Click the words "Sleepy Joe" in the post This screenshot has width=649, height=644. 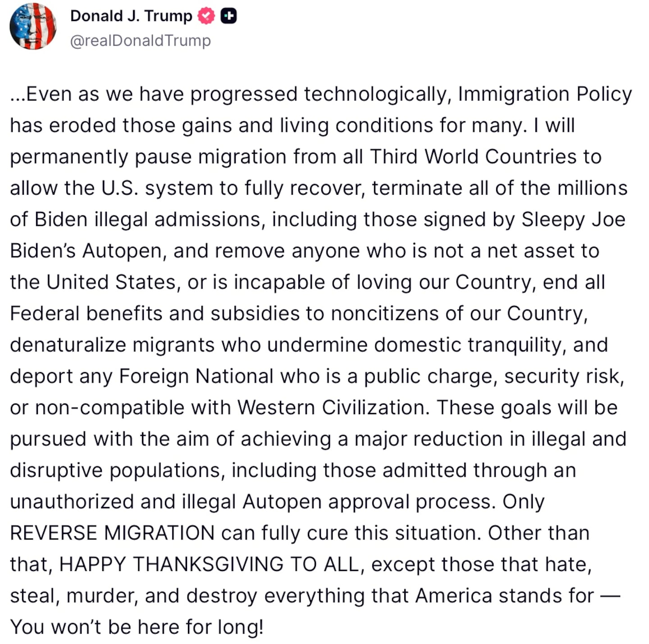pyautogui.click(x=573, y=220)
